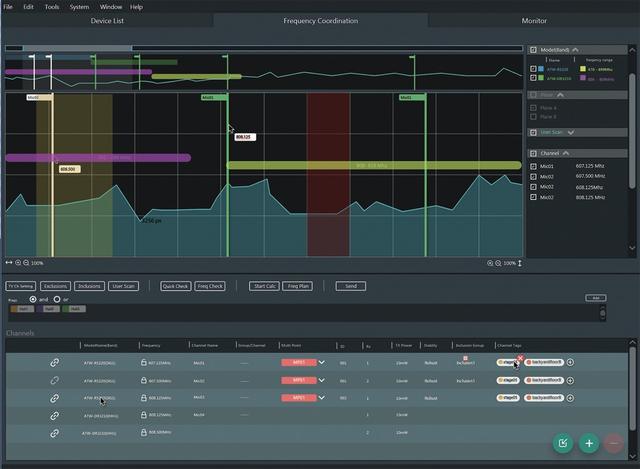
Task: Toggle the blue ATW model checkbox
Action: click(533, 69)
